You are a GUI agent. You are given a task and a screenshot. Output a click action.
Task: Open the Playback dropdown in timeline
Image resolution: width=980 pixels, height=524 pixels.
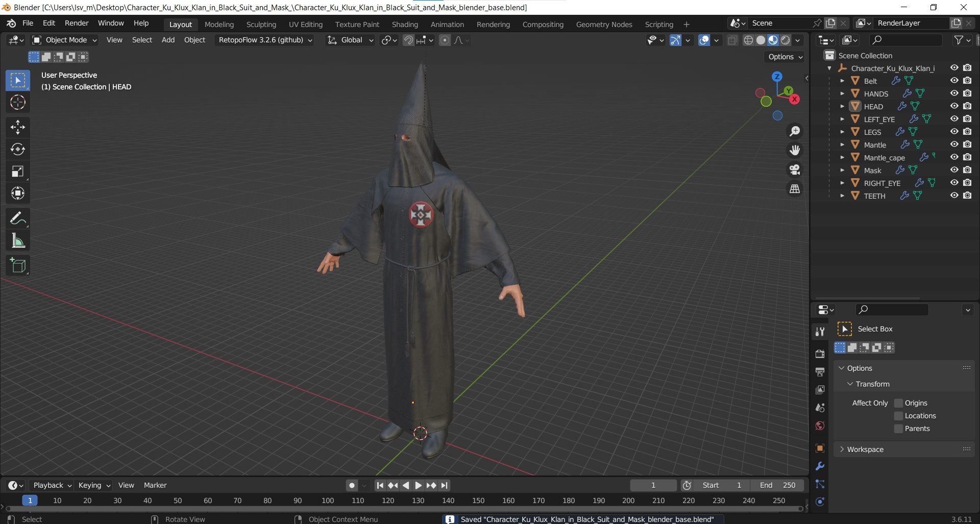[x=52, y=485]
